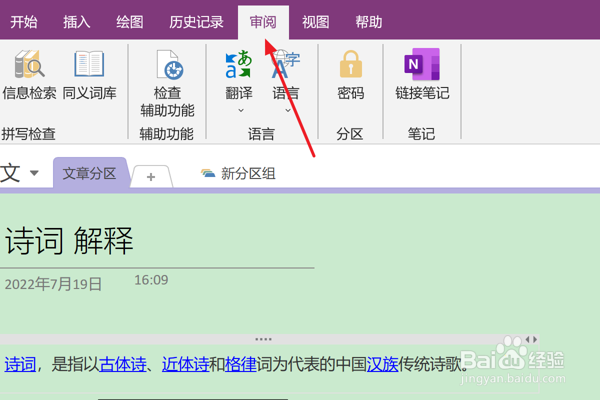600x400 pixels.
Task: Switch to the 历史记录 ribbon tab
Action: click(196, 22)
